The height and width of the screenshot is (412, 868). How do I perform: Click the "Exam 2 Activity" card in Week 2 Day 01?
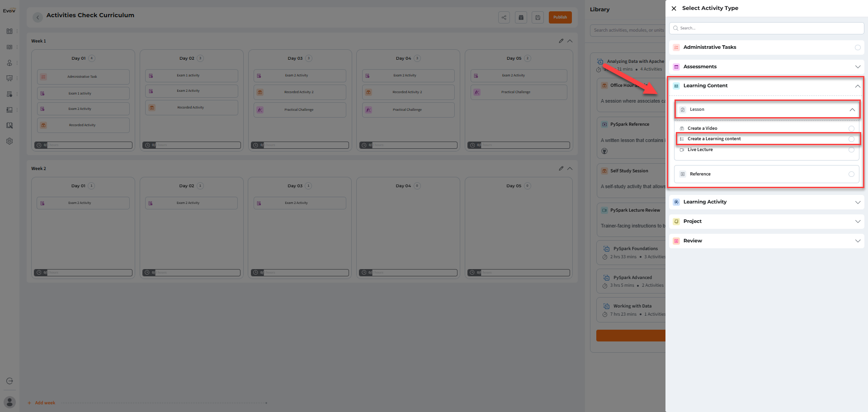(83, 203)
